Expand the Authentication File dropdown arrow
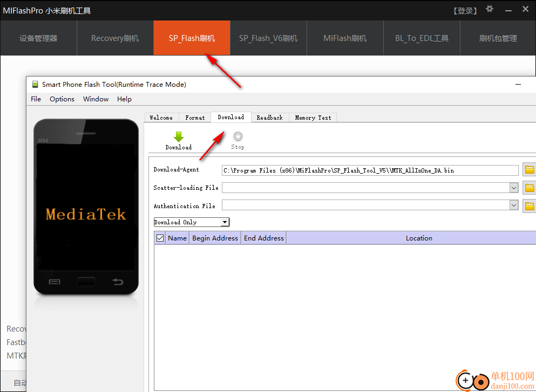Viewport: 536px width, 392px height. 514,205
